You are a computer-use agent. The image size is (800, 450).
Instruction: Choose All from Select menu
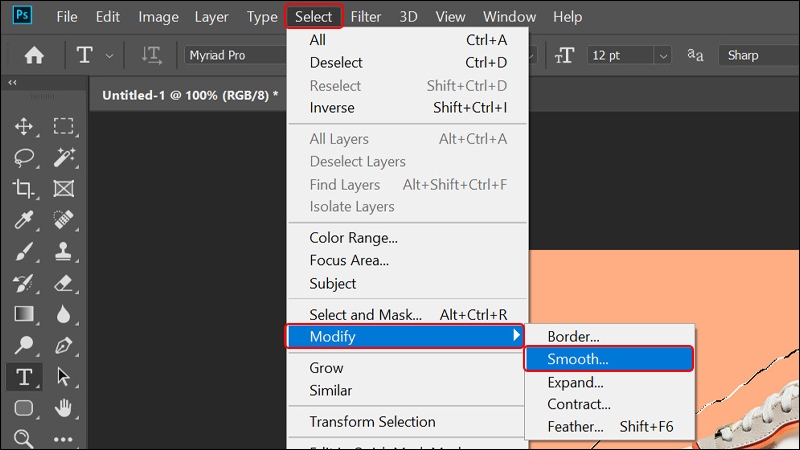click(408, 40)
